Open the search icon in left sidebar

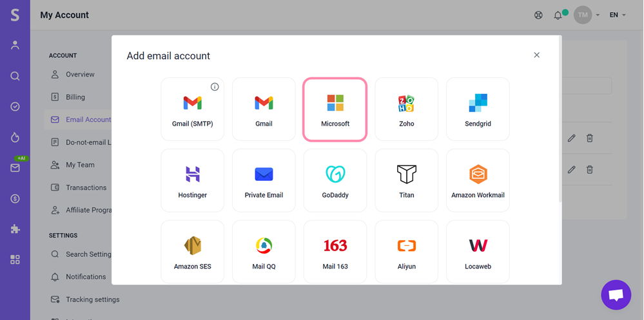[x=15, y=76]
